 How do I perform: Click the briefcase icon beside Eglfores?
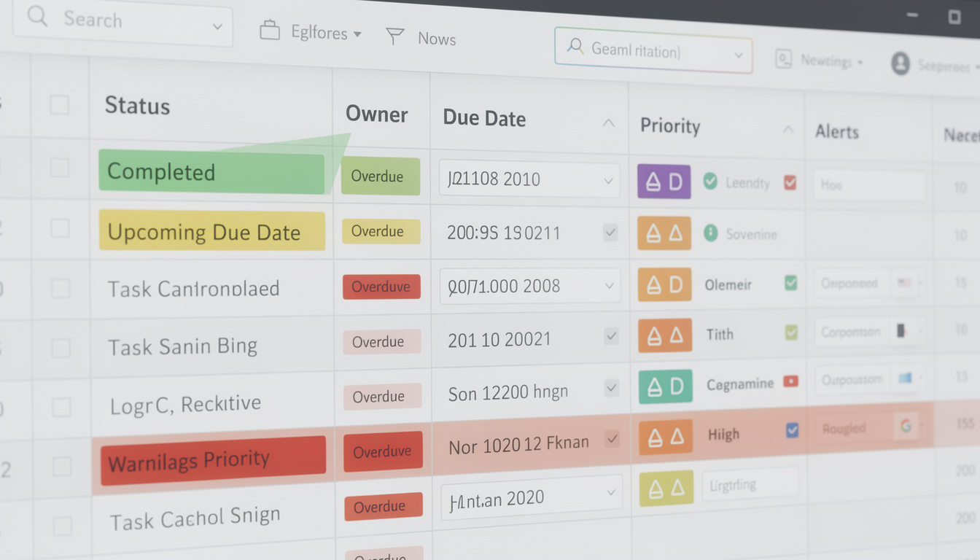pos(270,31)
